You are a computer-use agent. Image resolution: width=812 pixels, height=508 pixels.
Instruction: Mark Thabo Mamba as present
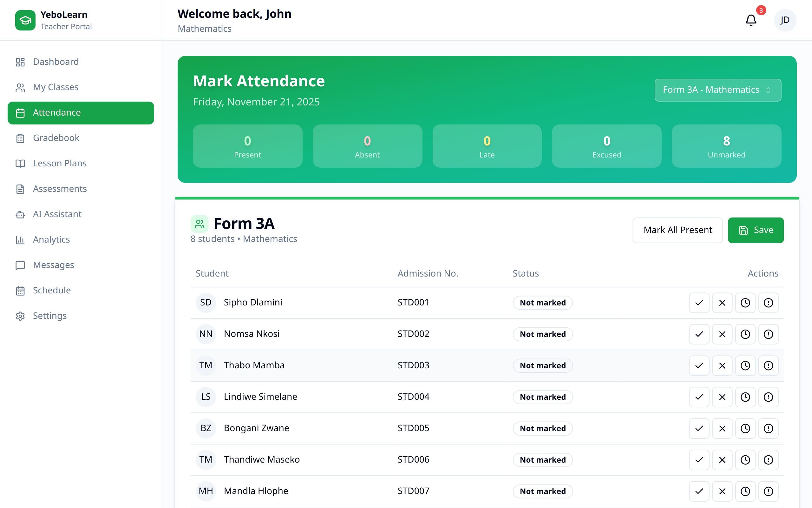click(699, 365)
